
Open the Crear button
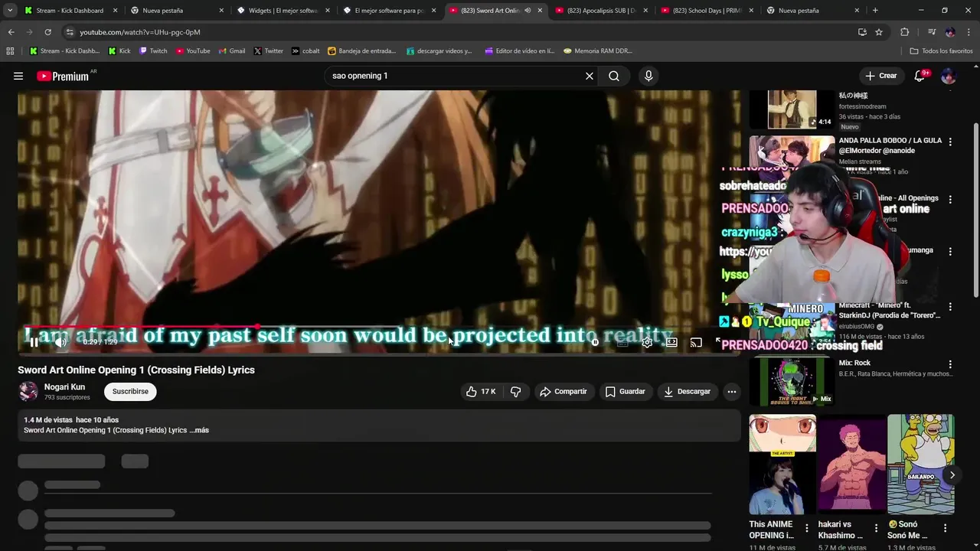tap(880, 76)
